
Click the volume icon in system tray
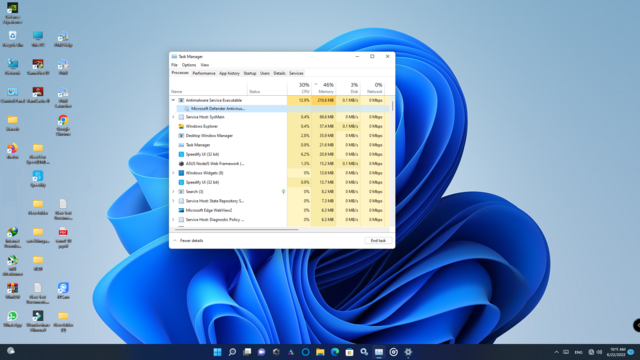tap(599, 352)
